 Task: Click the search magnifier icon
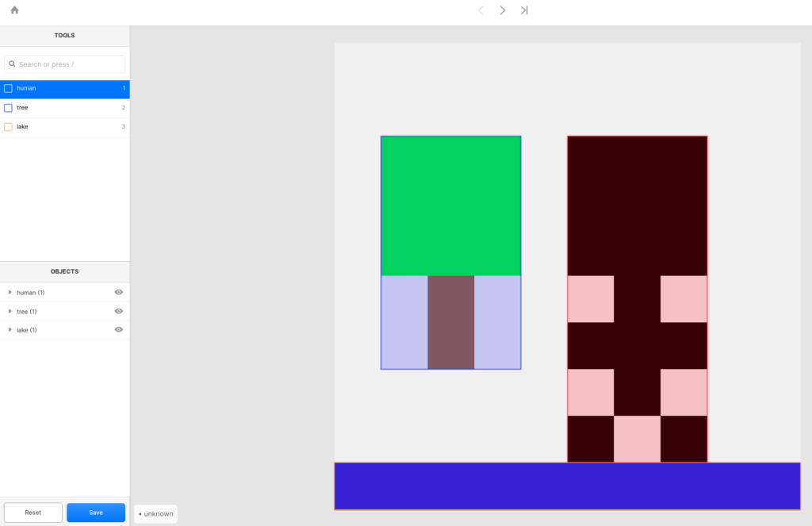[12, 64]
